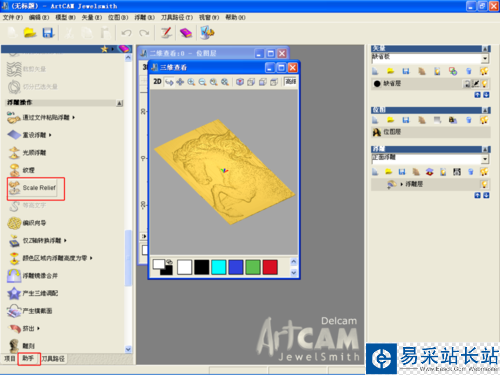Move the relief layer up in the 浮雕 panel

477,195
